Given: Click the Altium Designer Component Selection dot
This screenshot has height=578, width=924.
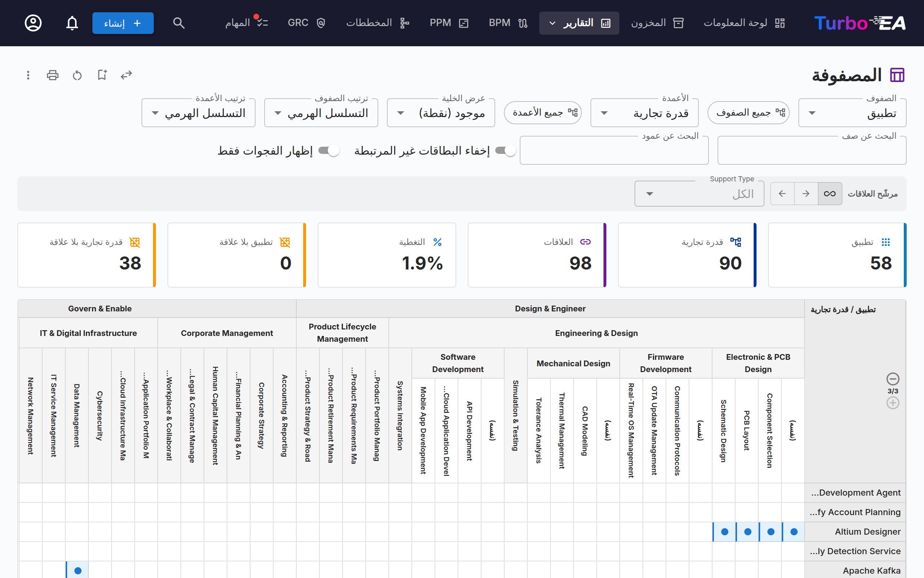Looking at the screenshot, I should [771, 532].
